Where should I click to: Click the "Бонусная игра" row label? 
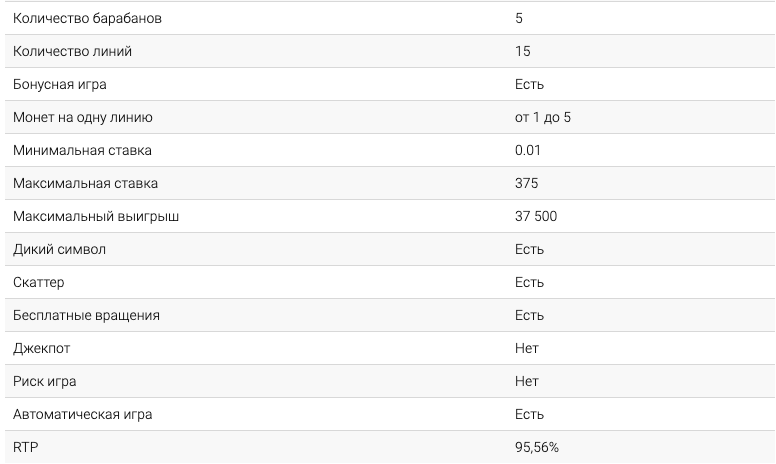[x=62, y=84]
